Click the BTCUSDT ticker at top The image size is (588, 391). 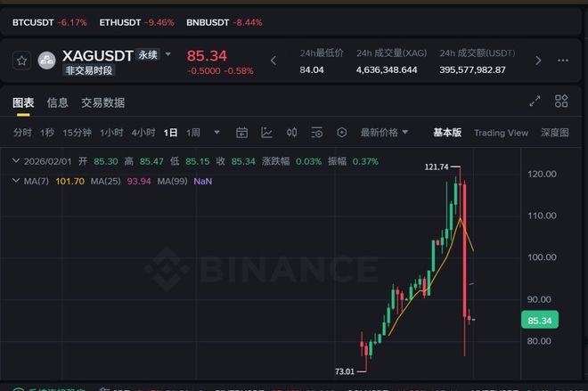pos(34,21)
